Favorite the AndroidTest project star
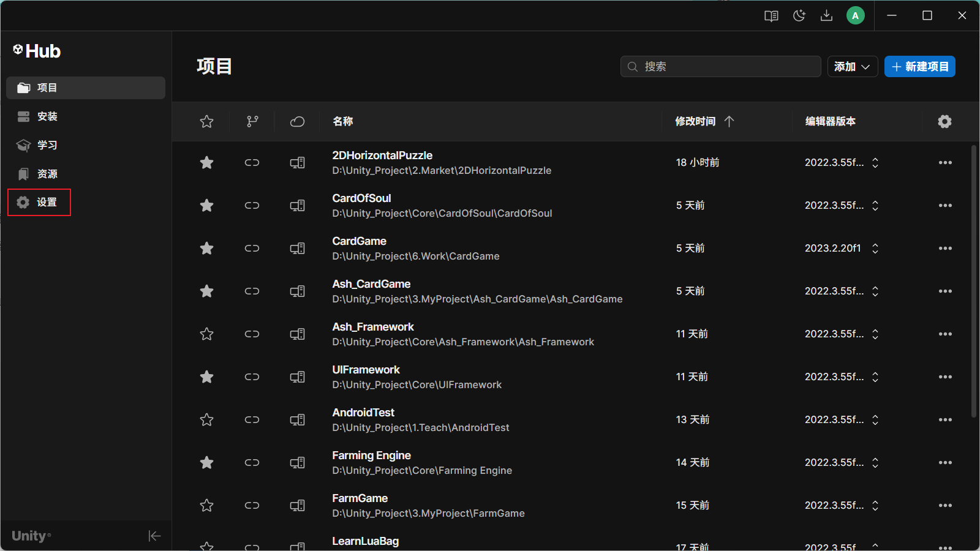This screenshot has width=980, height=551. [207, 419]
